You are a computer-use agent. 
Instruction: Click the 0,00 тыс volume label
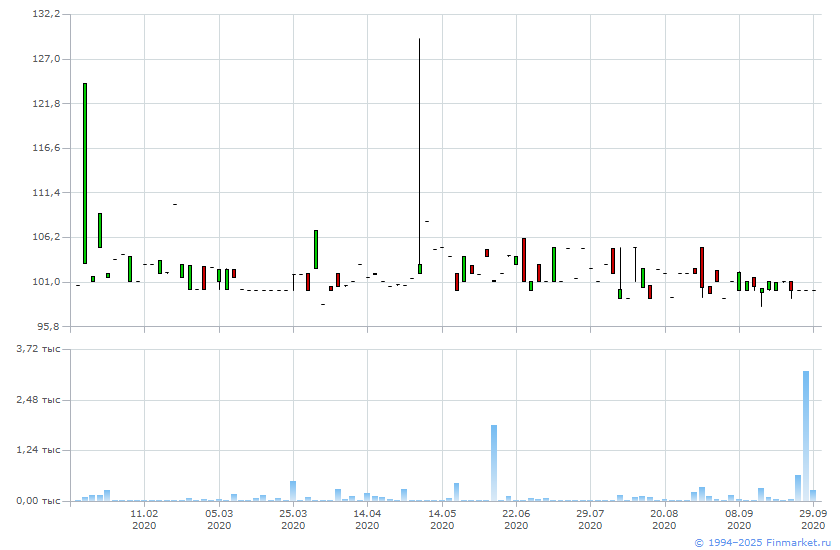click(38, 501)
